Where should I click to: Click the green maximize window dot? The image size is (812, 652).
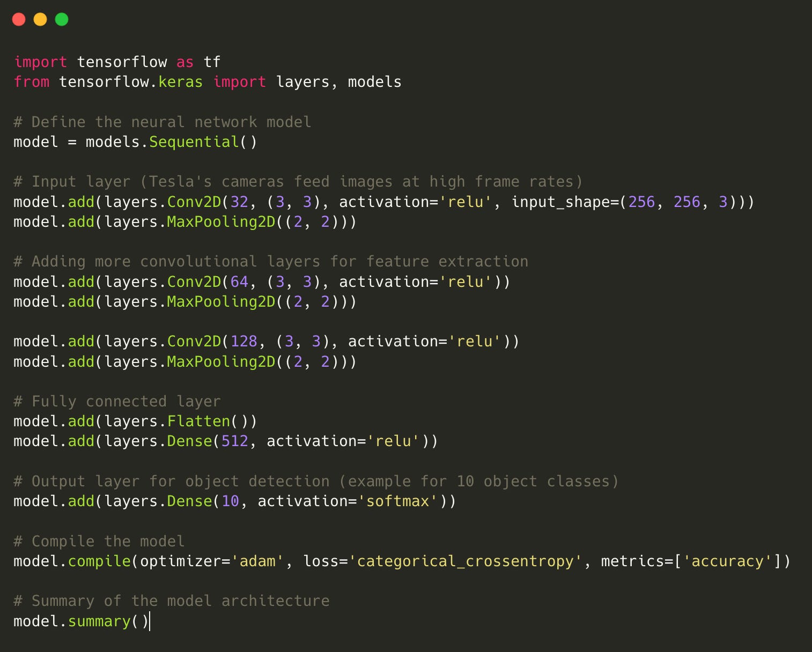click(62, 19)
